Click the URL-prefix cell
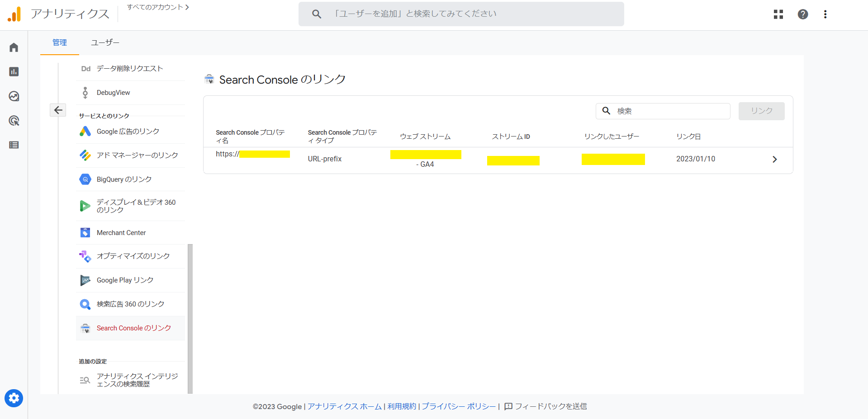Image resolution: width=868 pixels, height=419 pixels. coord(325,159)
